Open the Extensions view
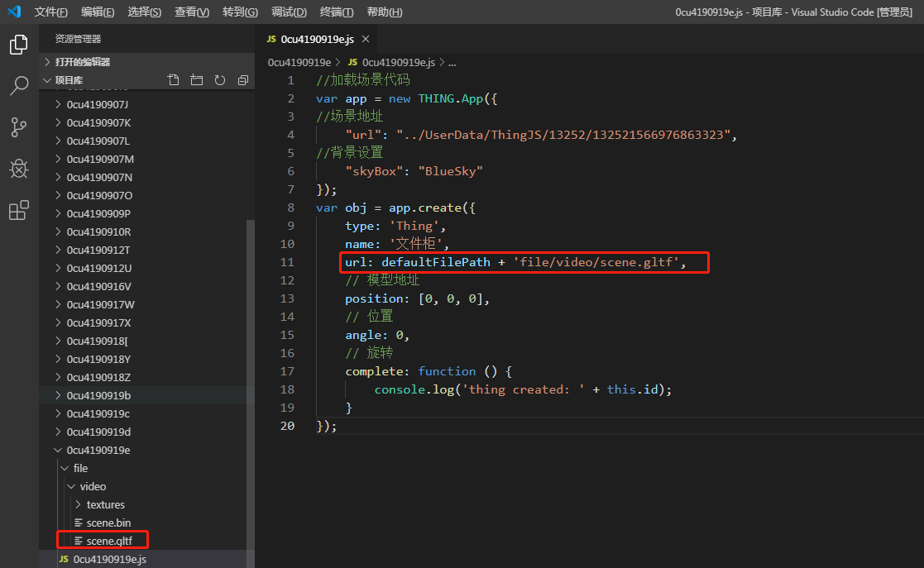Image resolution: width=924 pixels, height=568 pixels. pos(19,210)
